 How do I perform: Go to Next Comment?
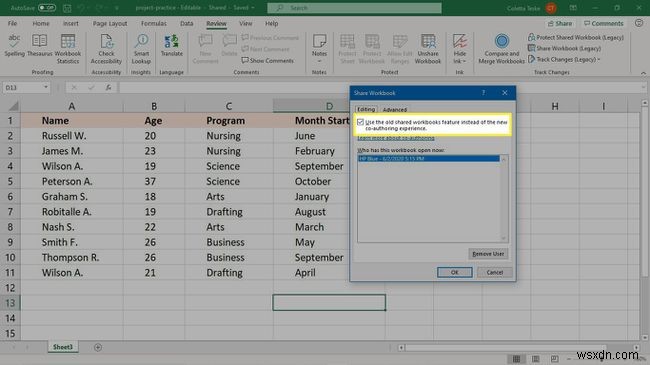(x=266, y=49)
